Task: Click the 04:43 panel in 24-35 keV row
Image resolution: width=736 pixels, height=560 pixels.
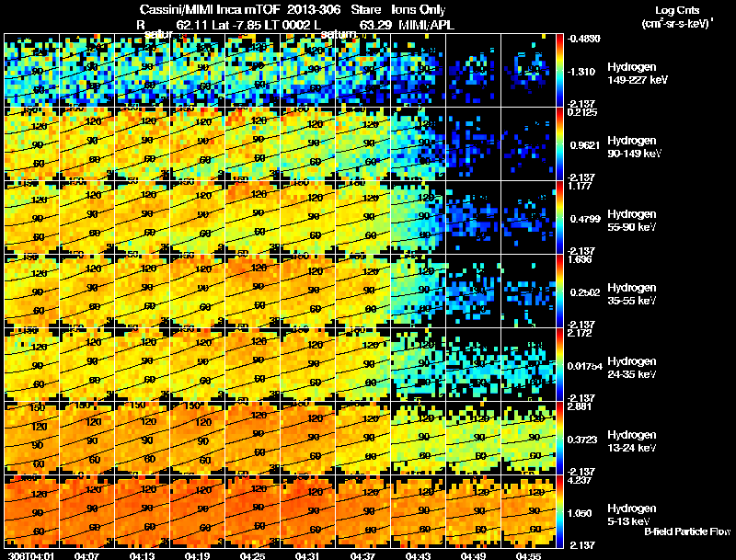Action: [x=418, y=364]
